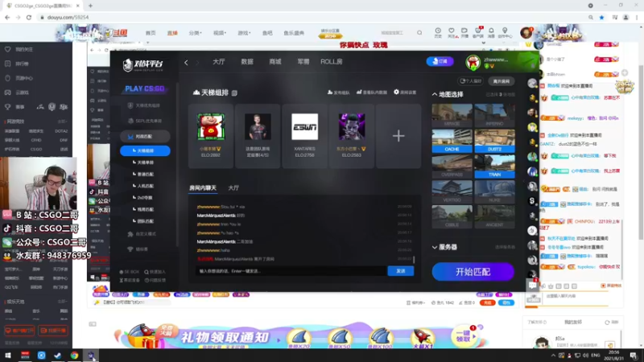This screenshot has height=362, width=644.
Task: Open the 数据 tab
Action: click(247, 62)
